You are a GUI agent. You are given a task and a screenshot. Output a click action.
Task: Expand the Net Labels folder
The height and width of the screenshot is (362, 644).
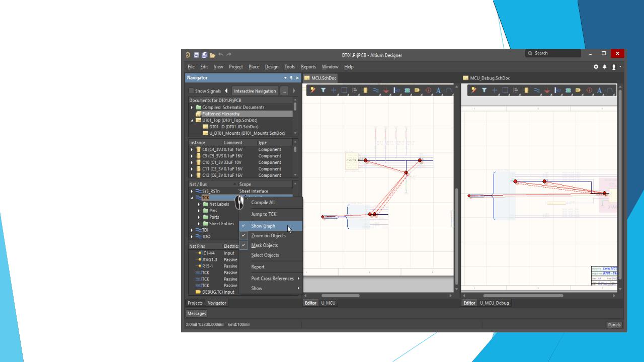pyautogui.click(x=199, y=204)
